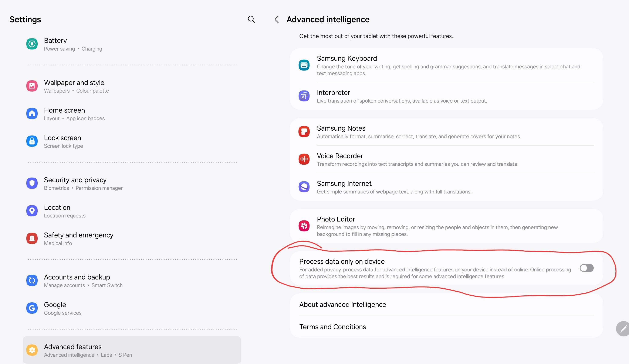The image size is (629, 364).
Task: Click the settings search magnifier icon
Action: point(251,19)
